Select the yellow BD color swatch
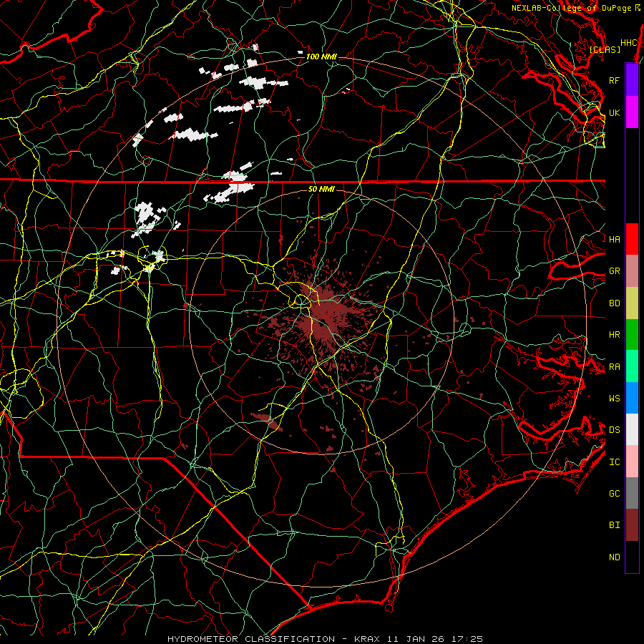 pyautogui.click(x=632, y=303)
